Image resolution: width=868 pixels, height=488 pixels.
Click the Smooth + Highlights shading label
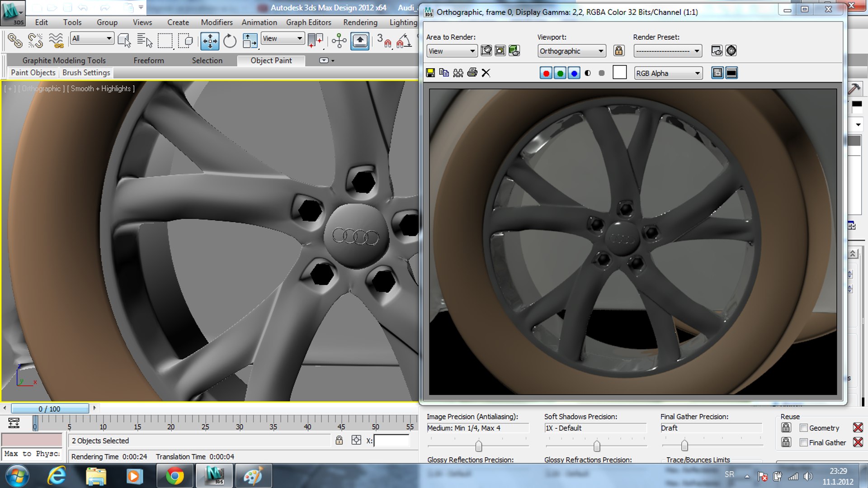click(x=101, y=89)
